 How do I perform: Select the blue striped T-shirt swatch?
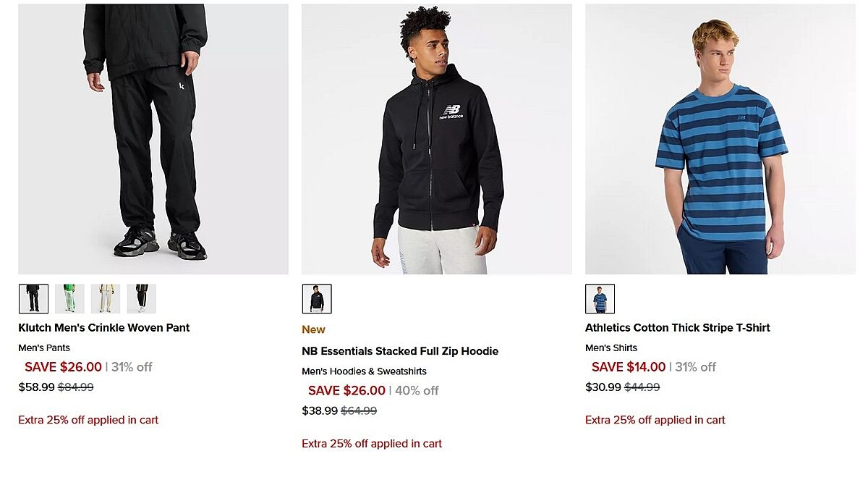coord(600,298)
